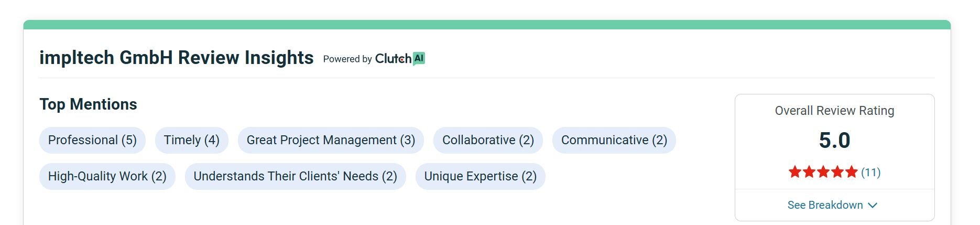Screen dimensions: 980x225
Task: Click the middle red rating star
Action: click(823, 172)
